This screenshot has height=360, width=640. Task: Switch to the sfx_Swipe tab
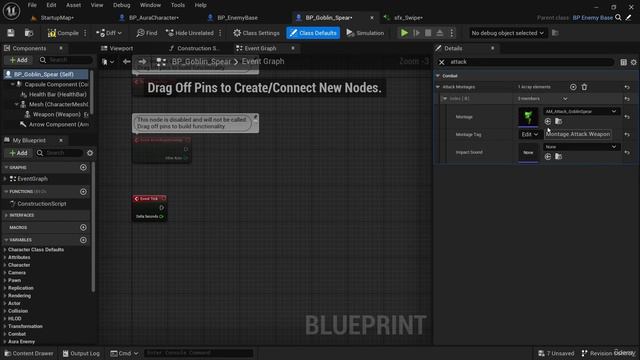408,18
